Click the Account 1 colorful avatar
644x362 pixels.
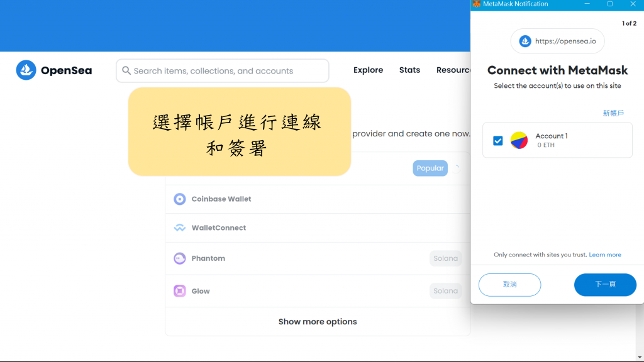coord(519,140)
